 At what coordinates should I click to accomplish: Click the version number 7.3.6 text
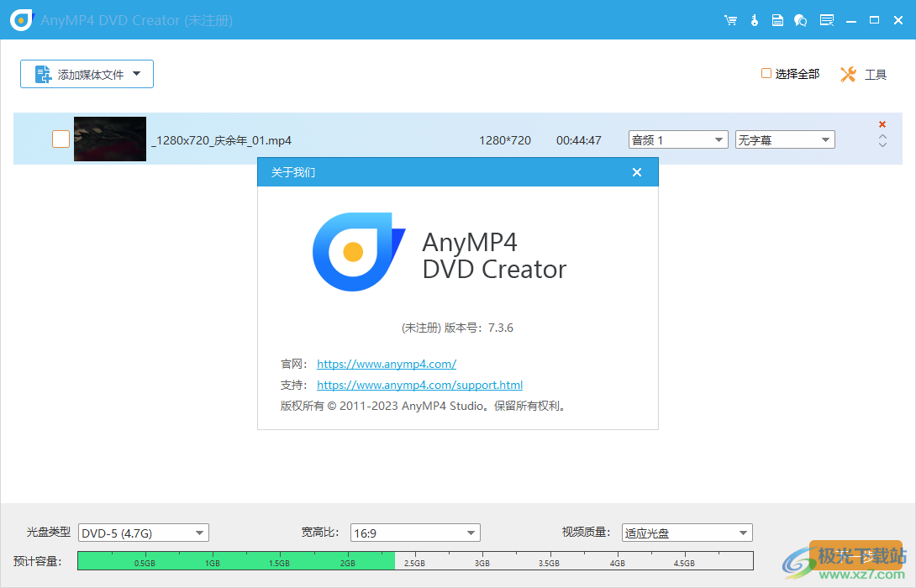point(501,328)
